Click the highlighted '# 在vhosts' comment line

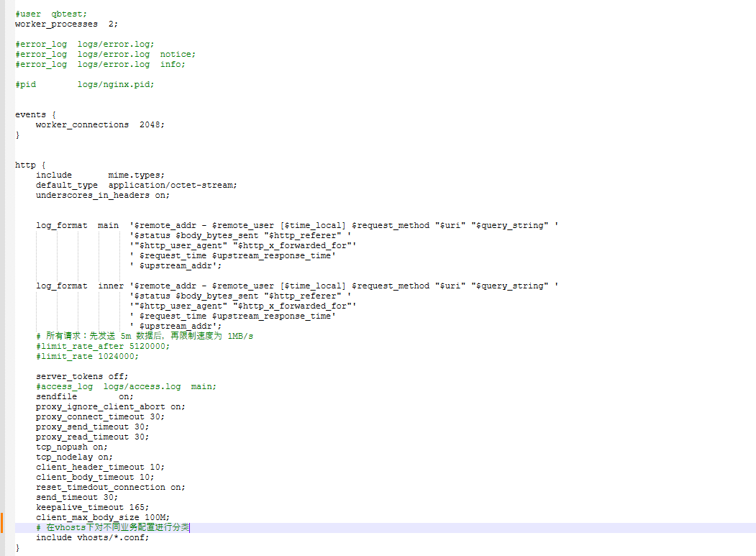113,527
